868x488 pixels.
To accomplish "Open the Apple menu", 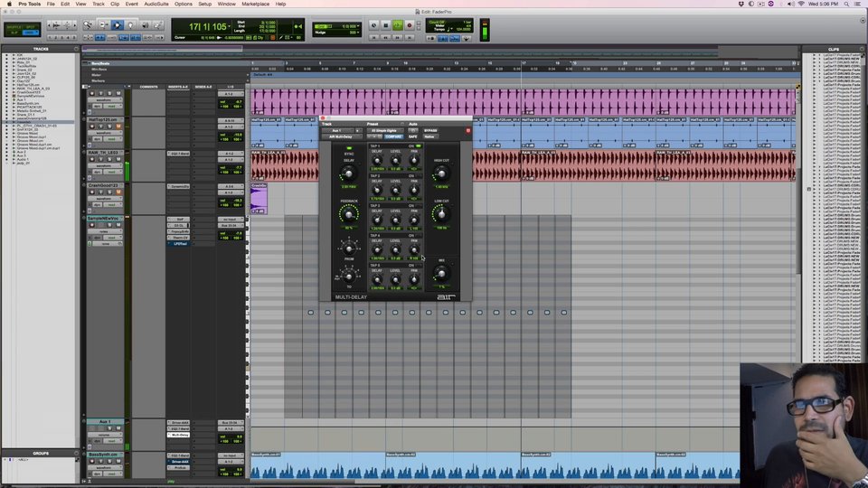I will pyautogui.click(x=9, y=4).
